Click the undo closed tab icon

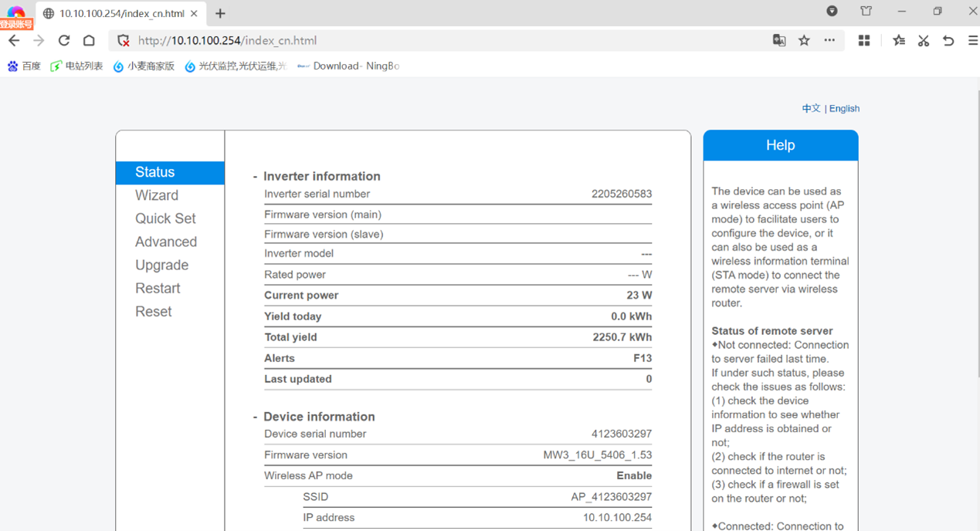click(948, 41)
